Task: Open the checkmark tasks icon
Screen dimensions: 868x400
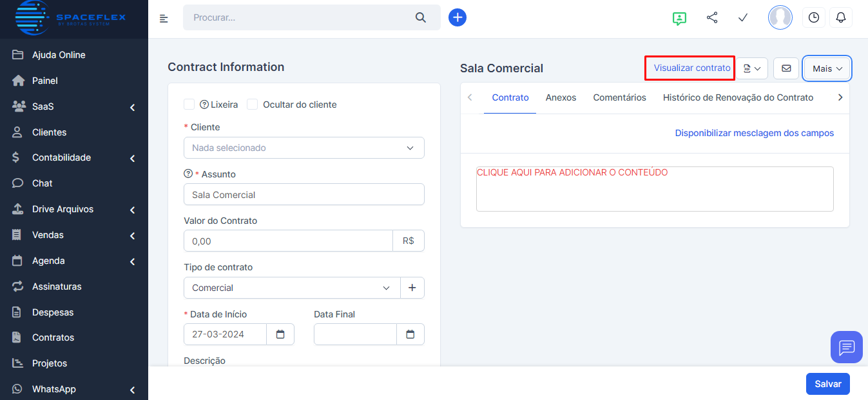Action: pyautogui.click(x=742, y=17)
